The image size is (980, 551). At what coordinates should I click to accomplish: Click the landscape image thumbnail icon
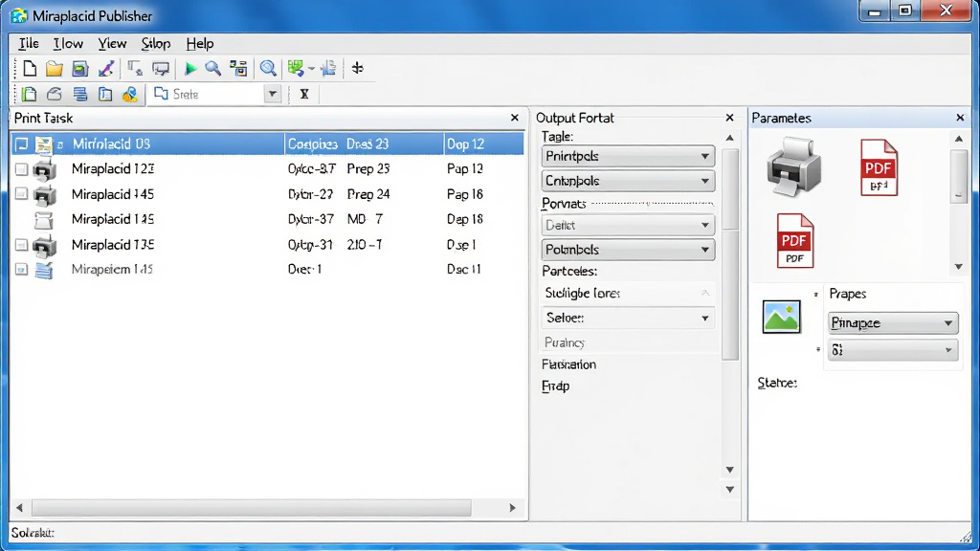point(781,316)
